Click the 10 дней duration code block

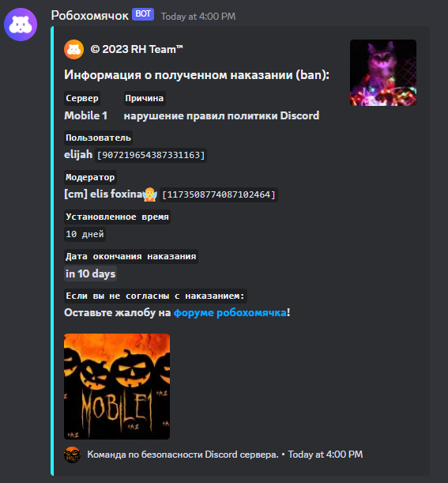pyautogui.click(x=85, y=234)
